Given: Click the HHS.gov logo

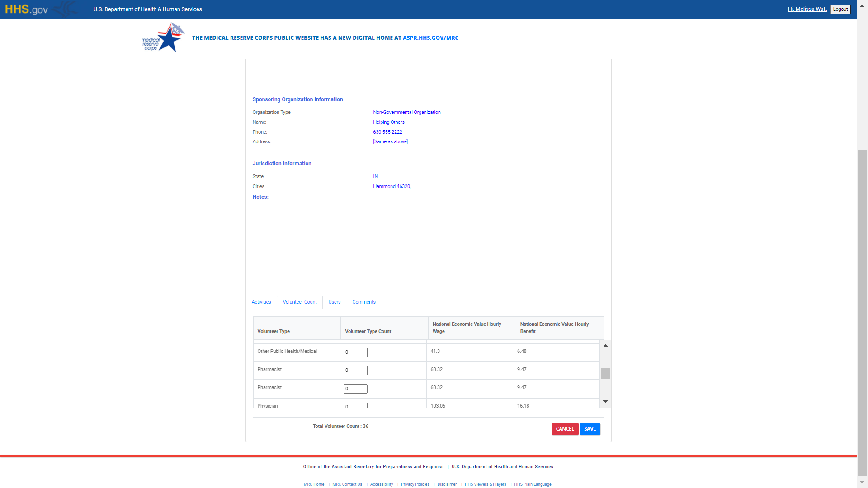Looking at the screenshot, I should pos(26,9).
